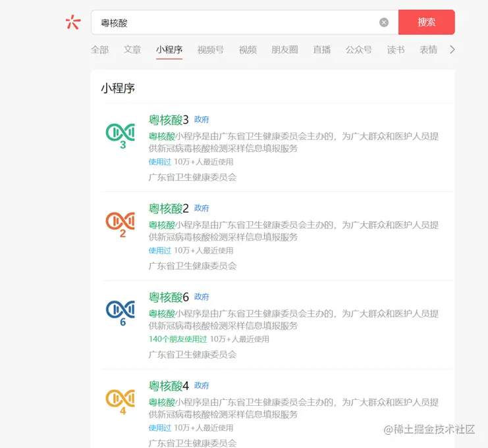Screen dimensions: 488x448
Task: Switch to the 全部 tab
Action: [99, 50]
